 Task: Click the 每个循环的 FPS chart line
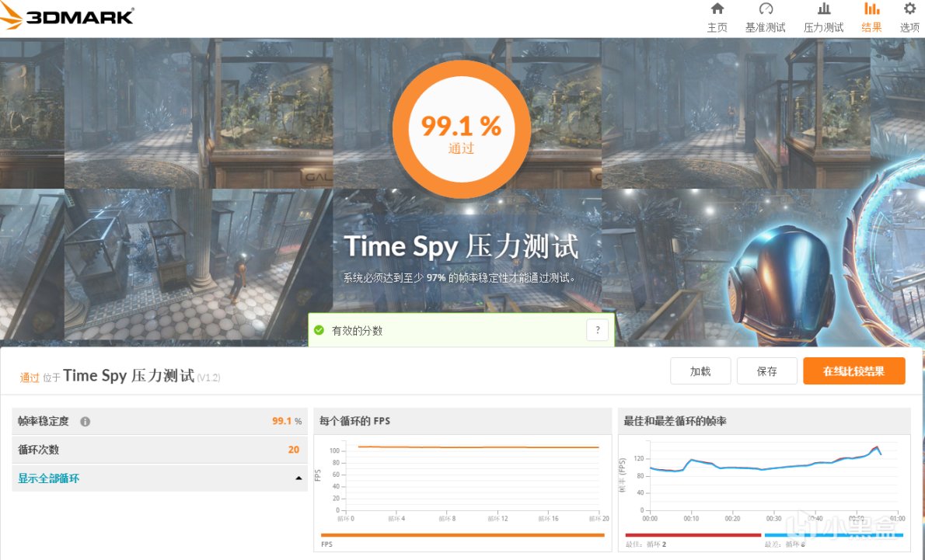[478, 447]
